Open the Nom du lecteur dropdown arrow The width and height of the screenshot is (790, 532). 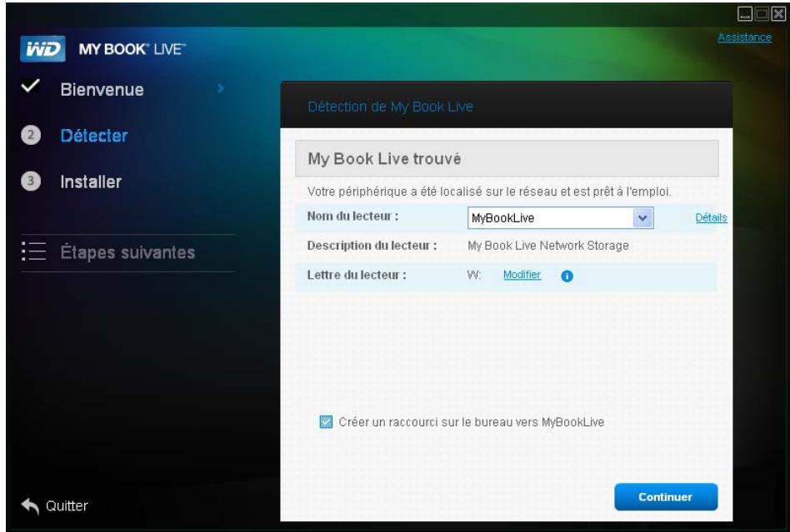(642, 218)
